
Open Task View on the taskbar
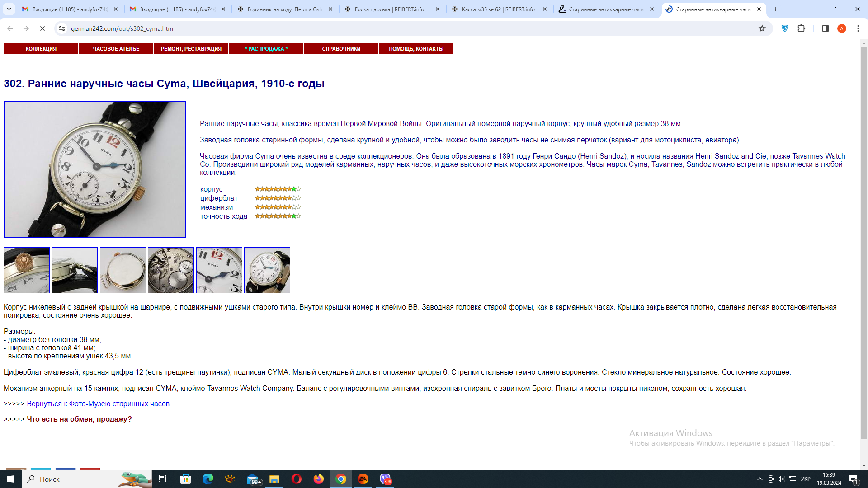coord(163,479)
